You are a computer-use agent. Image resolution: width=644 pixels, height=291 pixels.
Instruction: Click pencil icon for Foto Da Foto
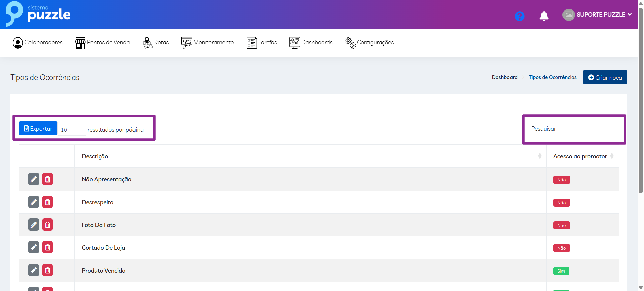pos(34,225)
